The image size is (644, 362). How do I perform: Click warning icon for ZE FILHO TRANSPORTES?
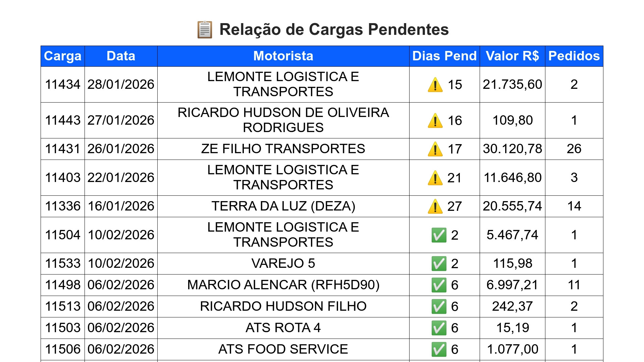tap(435, 149)
